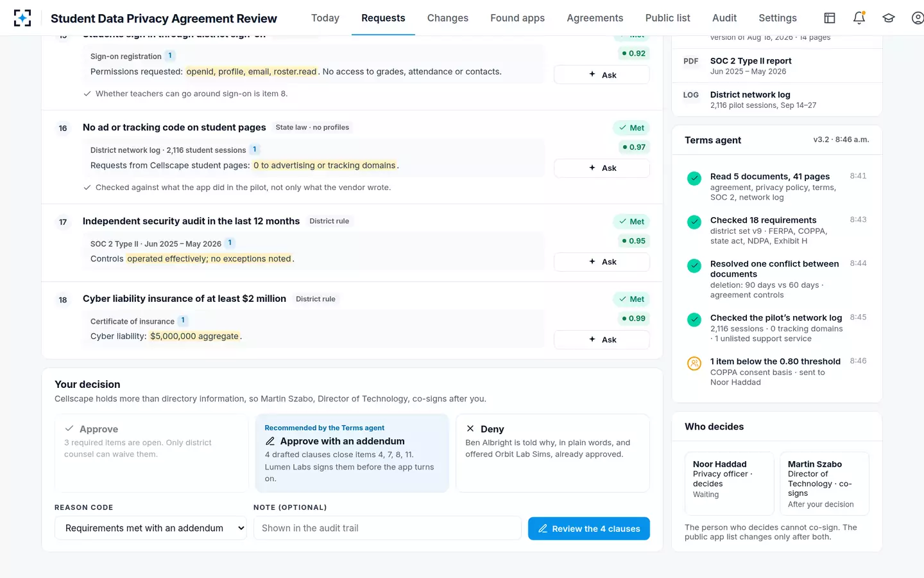Click Noor Haddad decider card
Image resolution: width=924 pixels, height=578 pixels.
(729, 484)
